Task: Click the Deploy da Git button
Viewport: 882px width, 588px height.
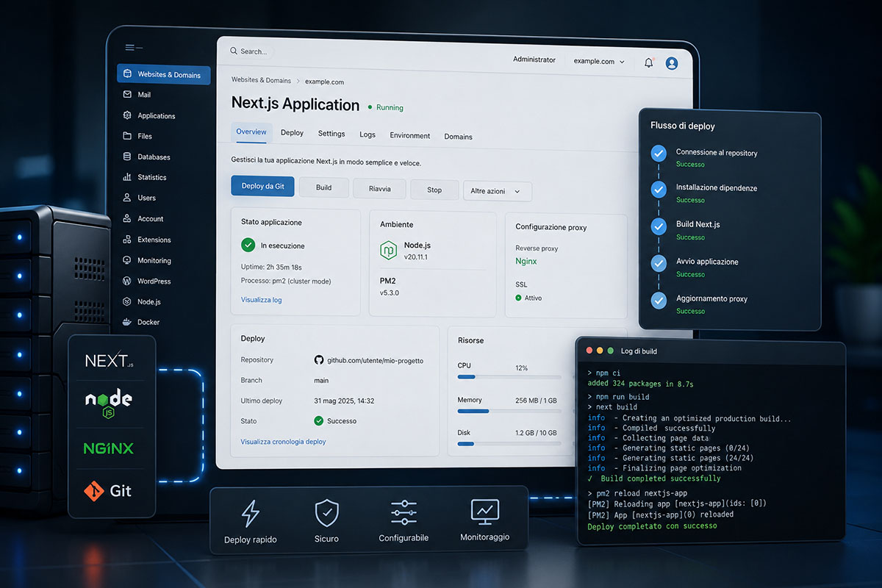Action: [262, 186]
